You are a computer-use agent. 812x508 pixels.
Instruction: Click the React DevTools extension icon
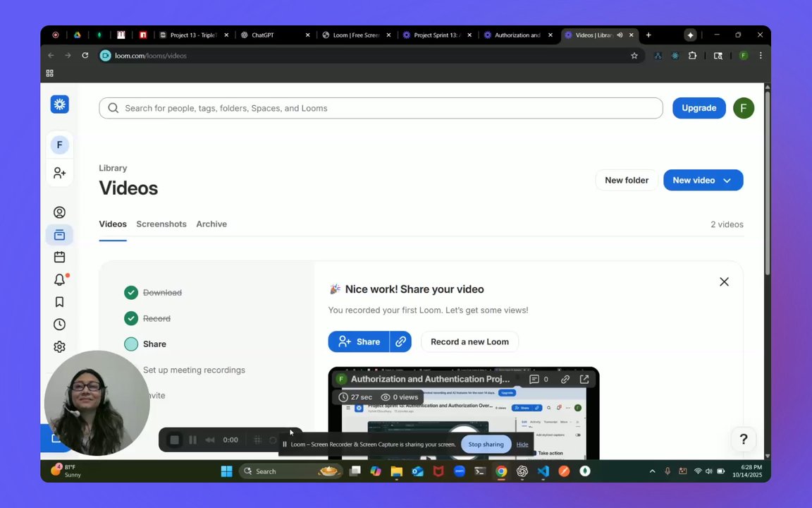coord(675,56)
